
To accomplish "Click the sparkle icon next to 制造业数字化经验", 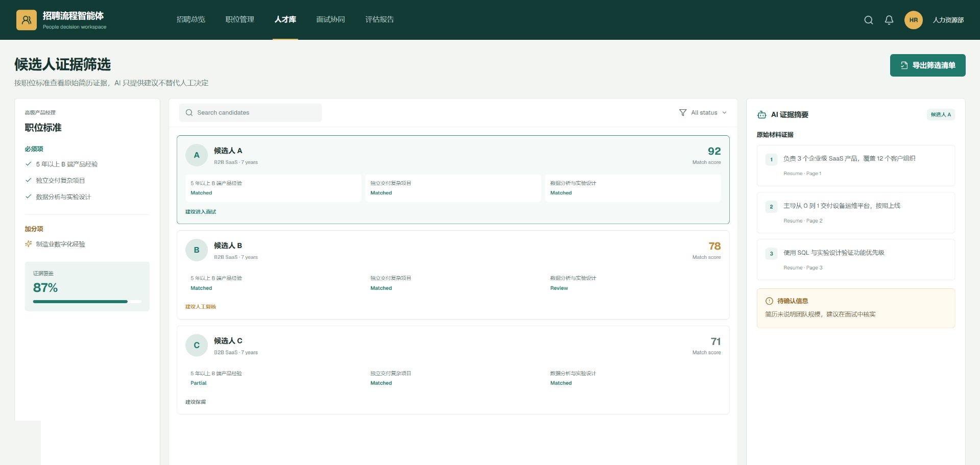I will tap(29, 244).
